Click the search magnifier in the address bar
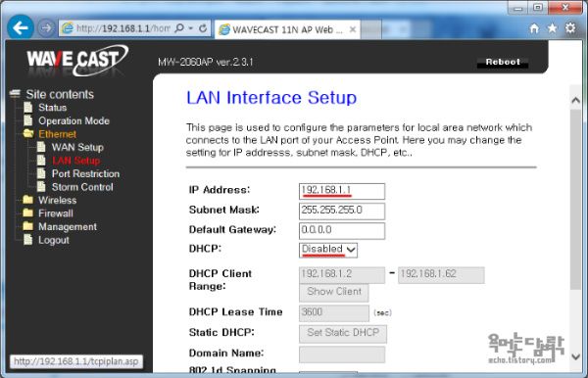Viewport: 588px width, 378px height. [x=179, y=28]
